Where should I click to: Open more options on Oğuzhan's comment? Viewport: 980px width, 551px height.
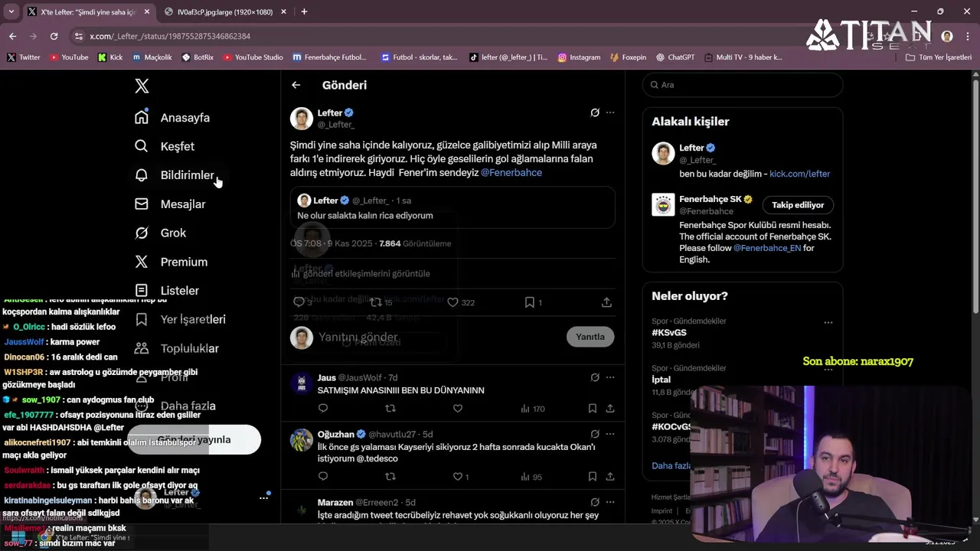(610, 434)
